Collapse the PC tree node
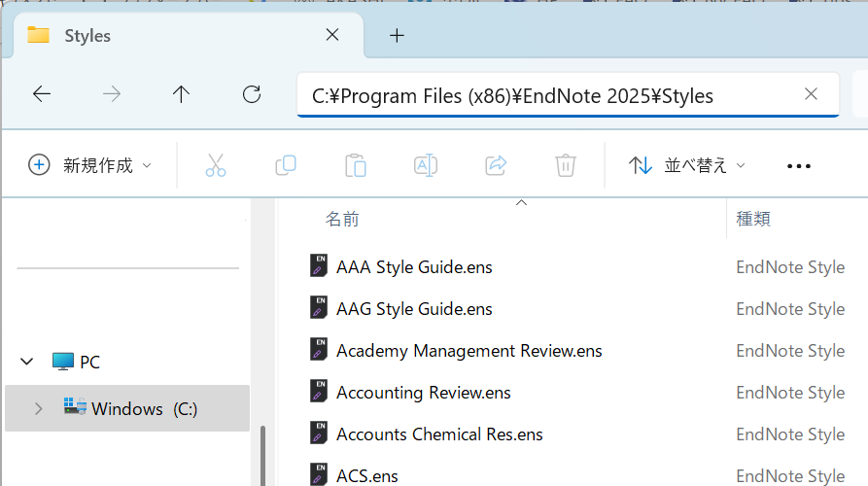The height and width of the screenshot is (486, 868). [x=26, y=362]
